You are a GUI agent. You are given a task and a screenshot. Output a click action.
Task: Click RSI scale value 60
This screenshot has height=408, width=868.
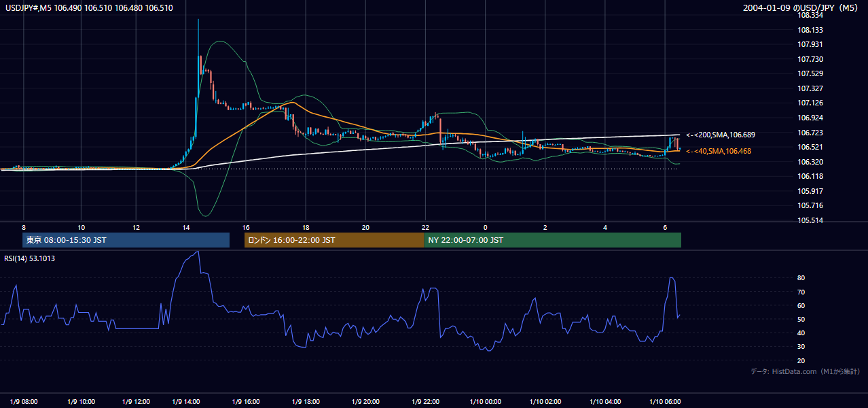click(x=801, y=305)
